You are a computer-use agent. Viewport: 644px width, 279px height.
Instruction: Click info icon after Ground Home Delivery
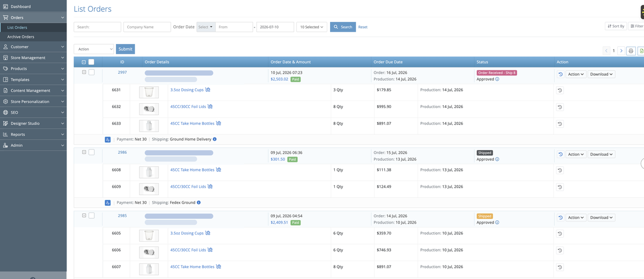[x=215, y=139]
